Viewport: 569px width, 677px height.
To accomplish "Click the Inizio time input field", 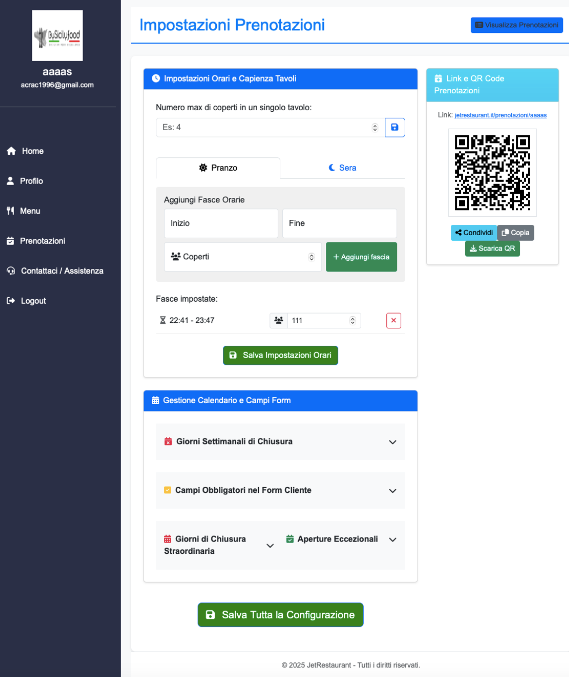I will 221,223.
